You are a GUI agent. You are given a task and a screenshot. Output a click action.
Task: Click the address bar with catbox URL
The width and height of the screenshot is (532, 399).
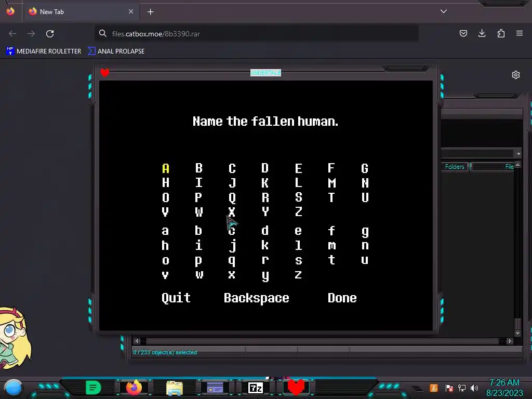257,34
